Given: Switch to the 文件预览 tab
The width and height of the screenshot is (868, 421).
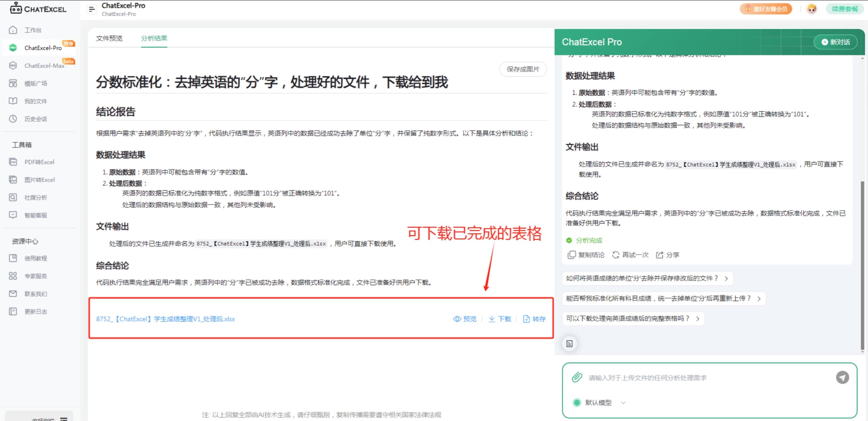Looking at the screenshot, I should point(109,38).
